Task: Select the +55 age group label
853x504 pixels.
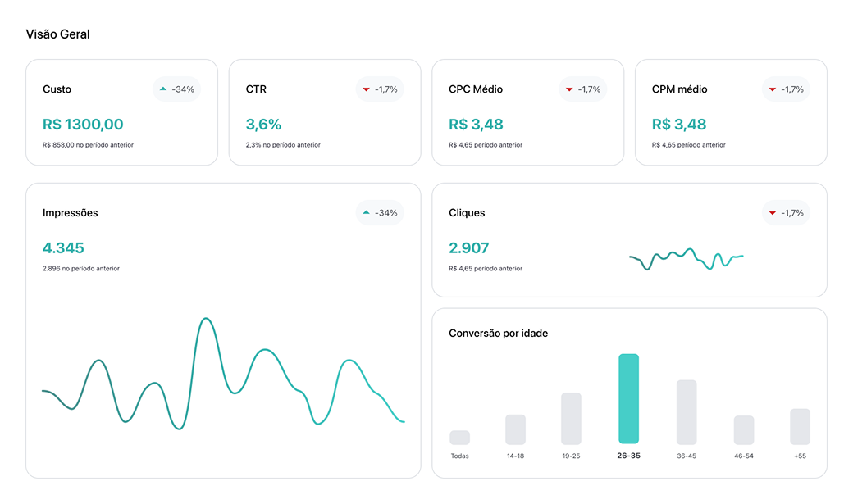Action: click(800, 456)
